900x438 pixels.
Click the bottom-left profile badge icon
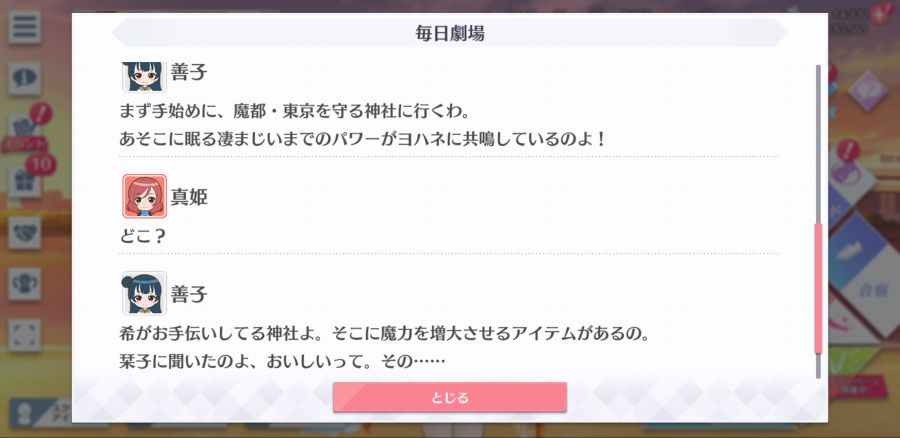[x=25, y=414]
